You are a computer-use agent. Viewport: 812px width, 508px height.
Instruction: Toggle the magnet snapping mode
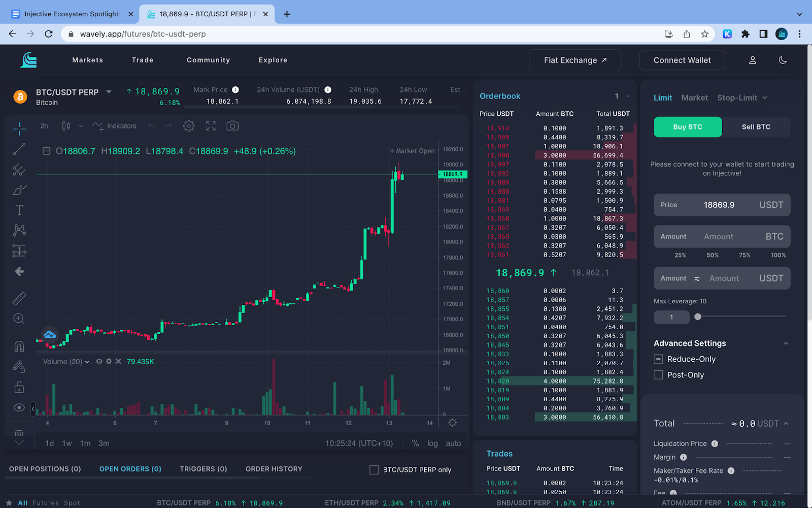[x=19, y=346]
